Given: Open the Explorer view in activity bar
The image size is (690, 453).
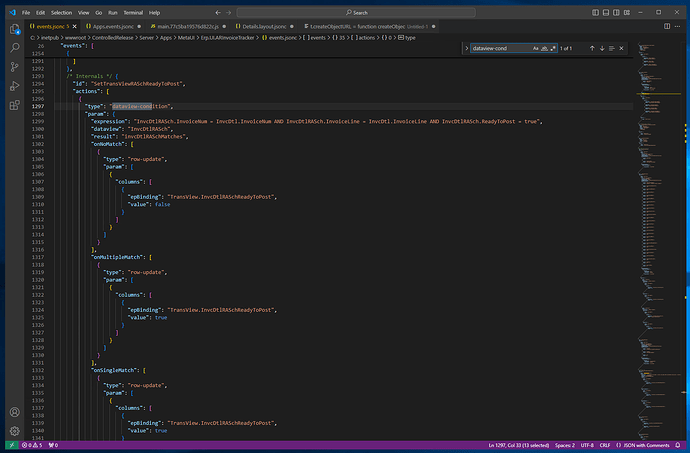Looking at the screenshot, I should click(x=15, y=29).
